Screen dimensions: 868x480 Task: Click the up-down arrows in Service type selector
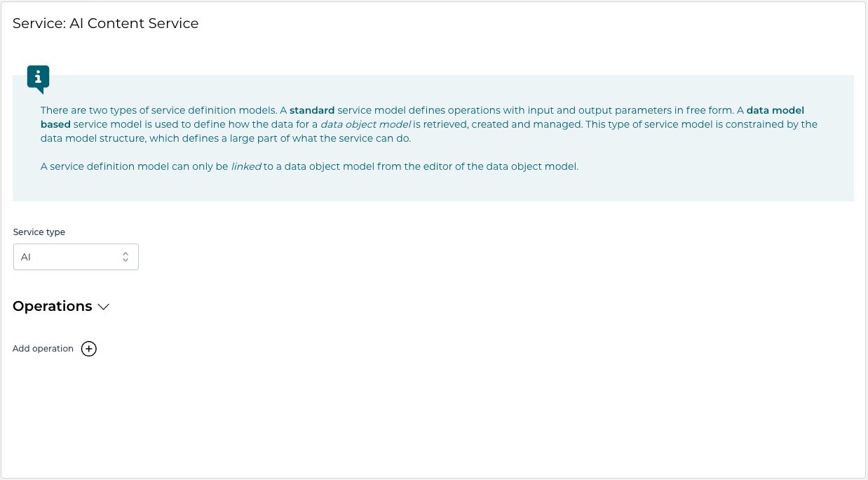click(126, 257)
